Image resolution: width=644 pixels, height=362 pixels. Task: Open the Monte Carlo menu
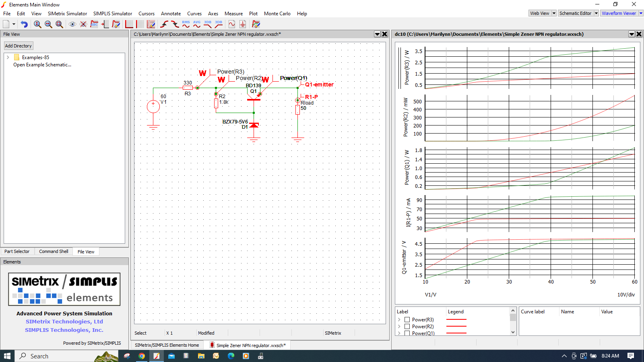[277, 14]
